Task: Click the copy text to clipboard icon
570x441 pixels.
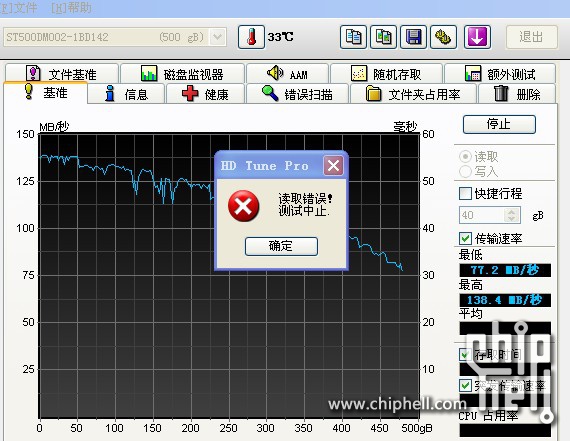Action: click(353, 37)
